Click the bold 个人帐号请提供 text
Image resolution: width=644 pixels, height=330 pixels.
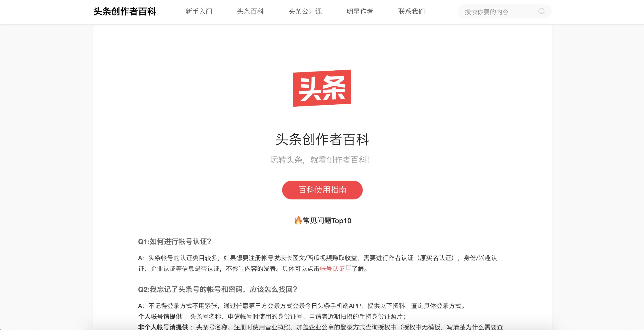[160, 317]
